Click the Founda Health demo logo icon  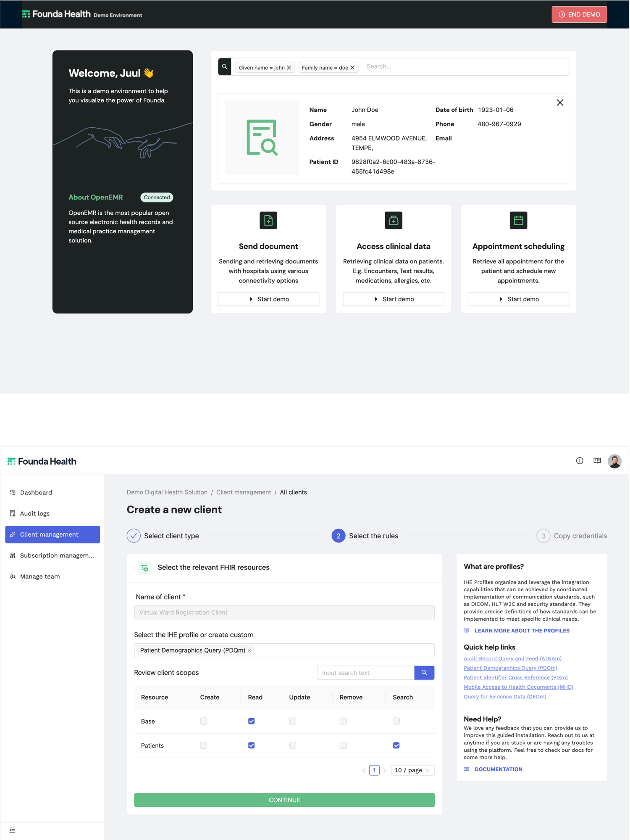coord(26,14)
